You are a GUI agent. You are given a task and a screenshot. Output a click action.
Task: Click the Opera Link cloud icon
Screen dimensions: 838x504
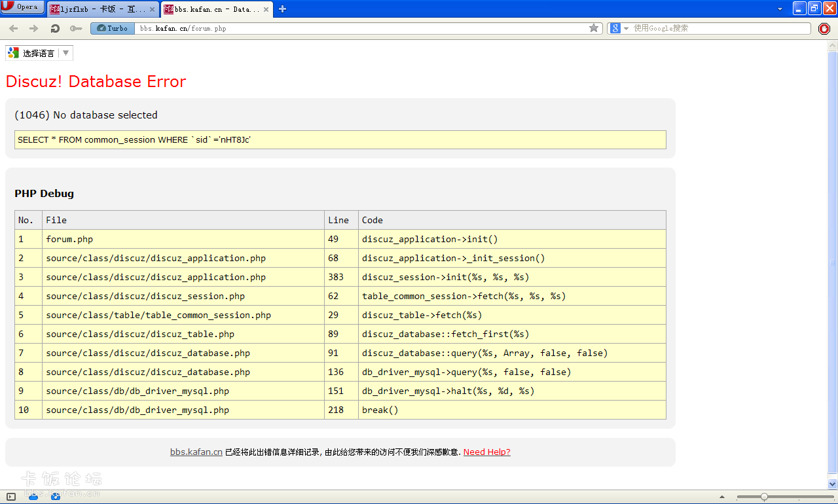(33, 497)
